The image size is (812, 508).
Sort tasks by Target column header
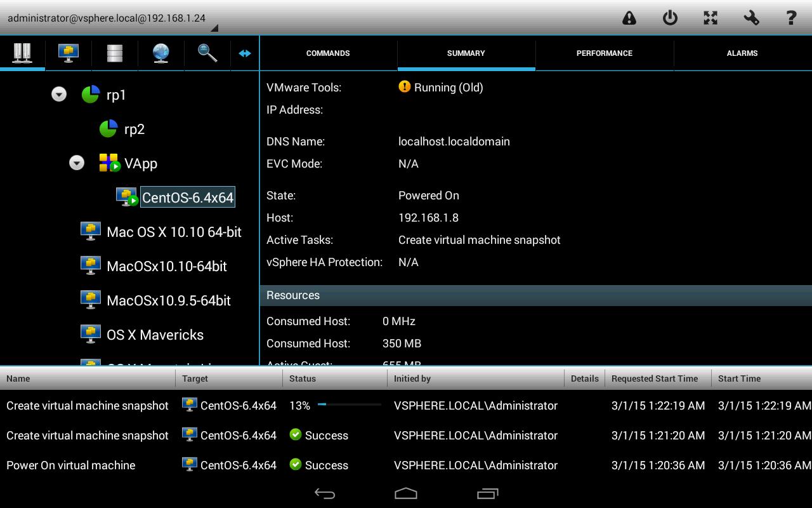[229, 378]
